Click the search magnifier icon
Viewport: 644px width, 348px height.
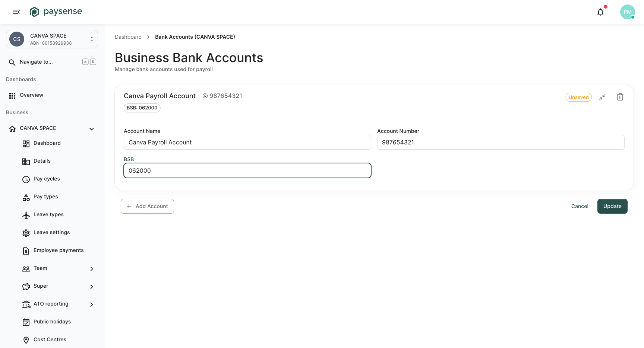coord(12,62)
